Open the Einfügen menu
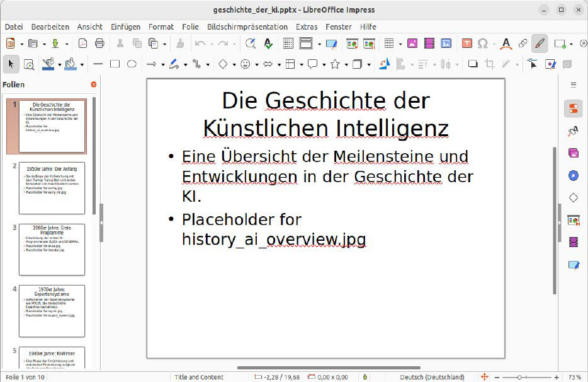588x382 pixels. point(125,26)
